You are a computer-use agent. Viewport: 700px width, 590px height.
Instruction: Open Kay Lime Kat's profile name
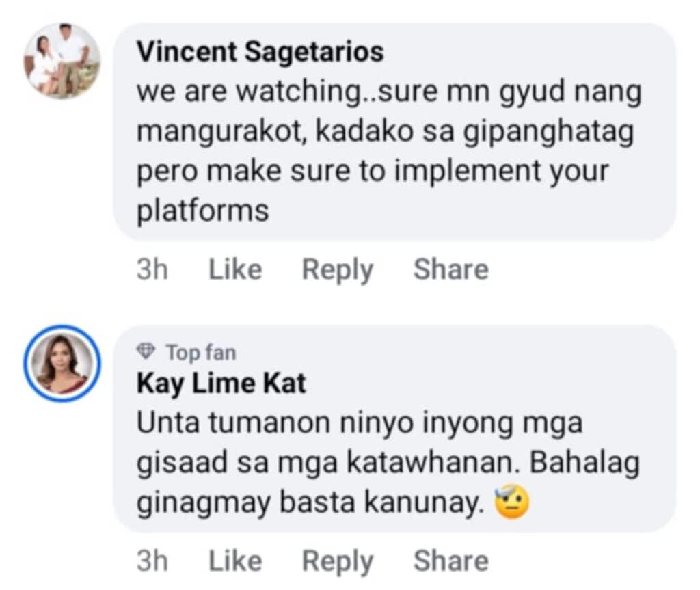221,384
